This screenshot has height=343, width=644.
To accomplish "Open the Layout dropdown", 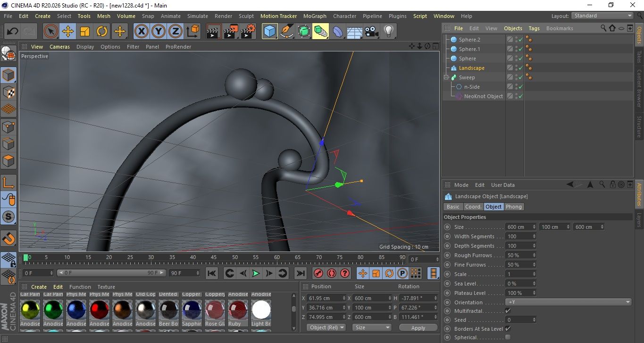I will coord(602,16).
